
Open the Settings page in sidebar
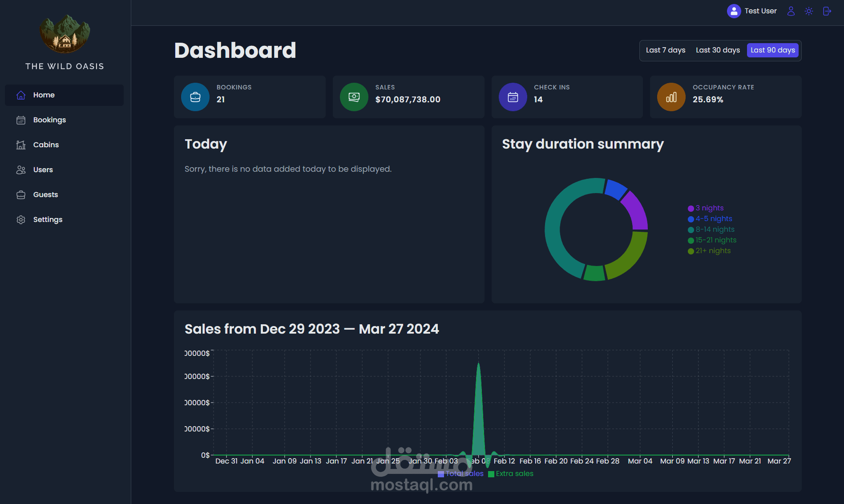(65, 220)
